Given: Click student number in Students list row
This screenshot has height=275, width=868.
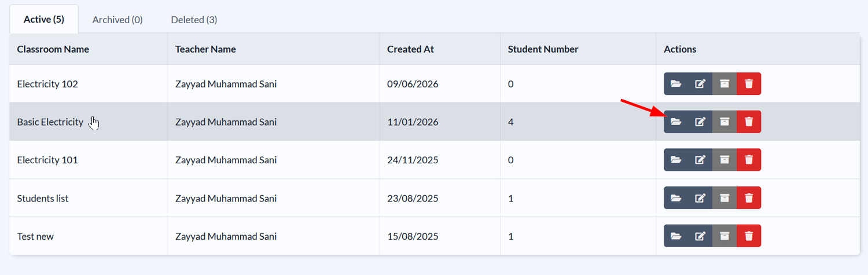Looking at the screenshot, I should pos(511,198).
